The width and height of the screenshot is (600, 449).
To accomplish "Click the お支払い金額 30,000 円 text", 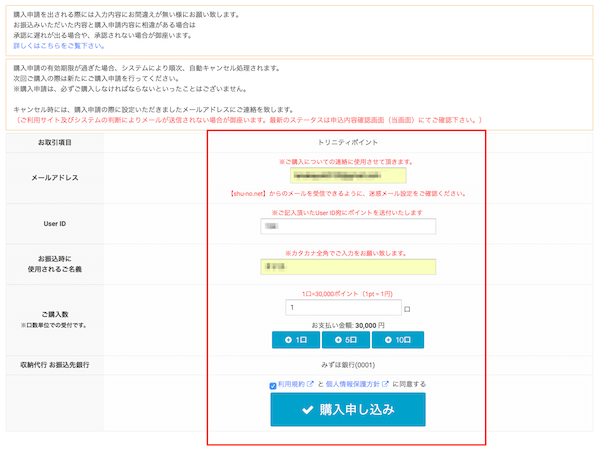I will point(348,325).
